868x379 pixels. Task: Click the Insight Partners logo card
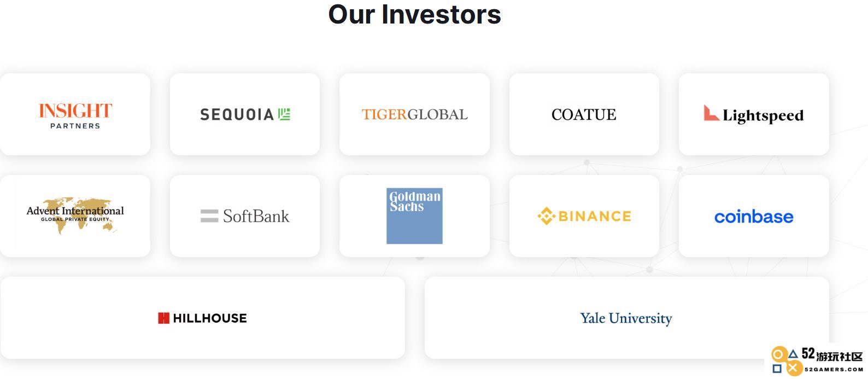[x=75, y=114]
